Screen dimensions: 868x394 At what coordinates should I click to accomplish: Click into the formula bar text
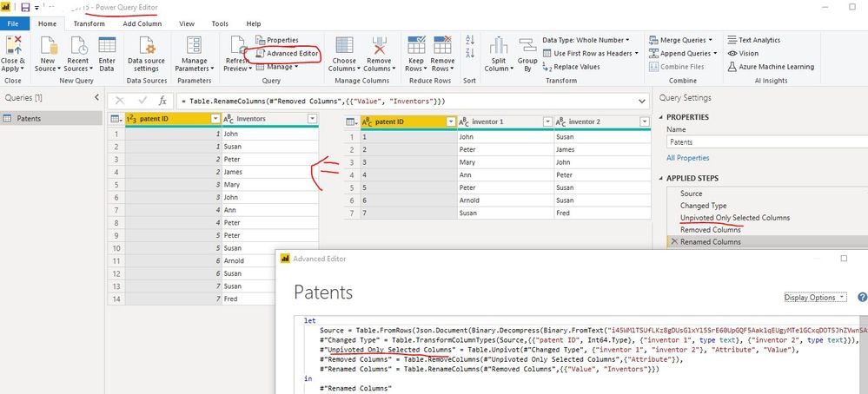(x=406, y=102)
